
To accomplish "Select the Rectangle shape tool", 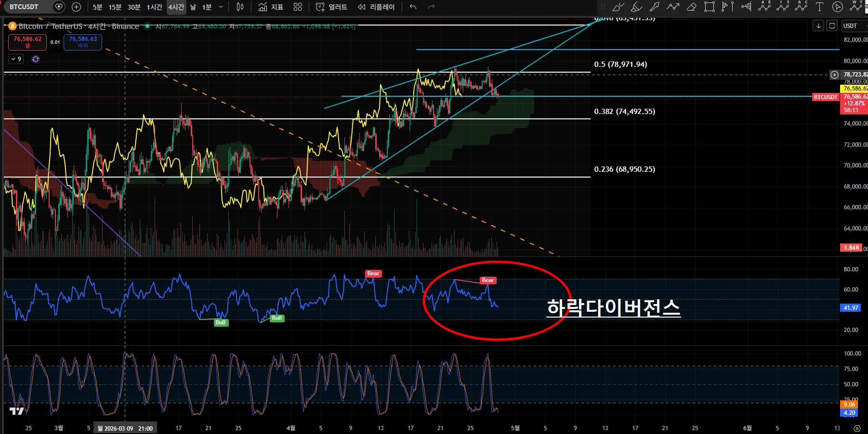I will (710, 7).
